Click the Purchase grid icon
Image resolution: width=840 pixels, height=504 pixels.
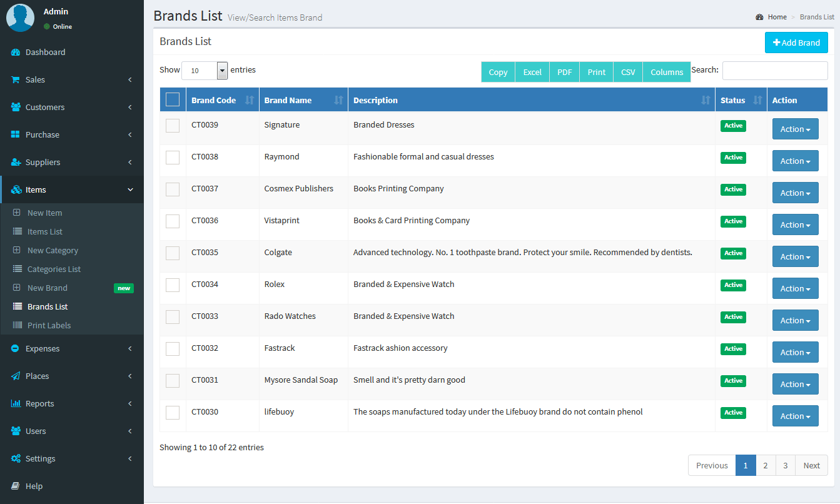(16, 135)
